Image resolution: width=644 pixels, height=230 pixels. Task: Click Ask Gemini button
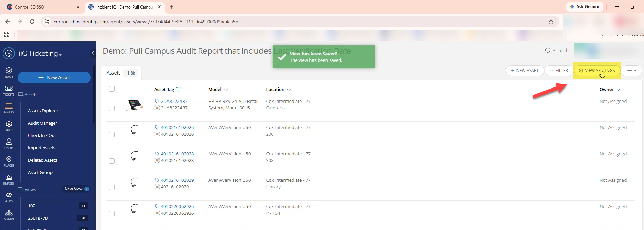click(x=584, y=7)
